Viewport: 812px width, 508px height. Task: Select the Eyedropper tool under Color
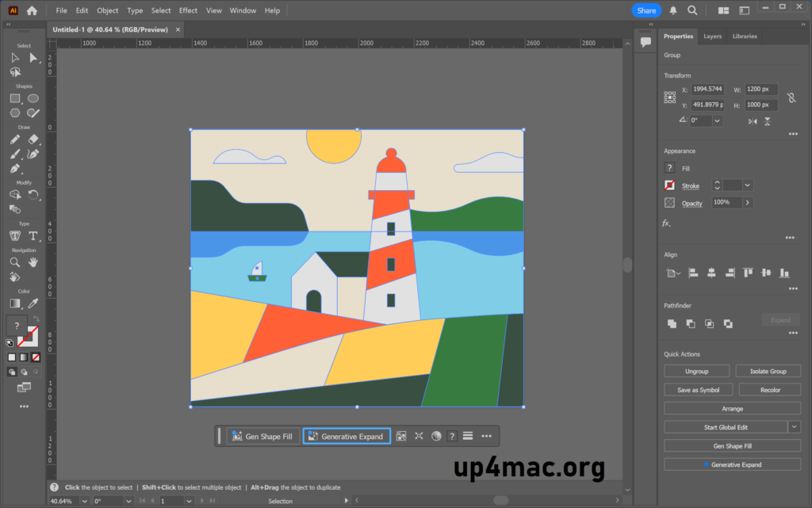(x=33, y=304)
